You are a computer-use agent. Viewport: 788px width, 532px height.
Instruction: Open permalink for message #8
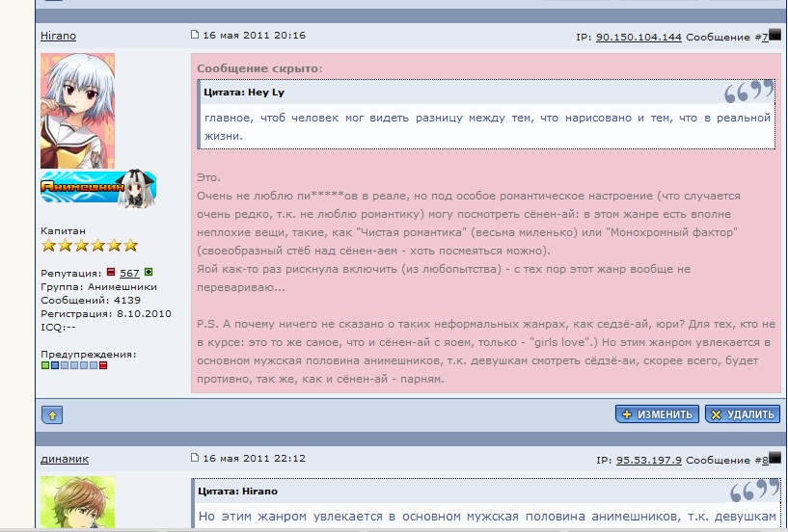click(x=765, y=460)
